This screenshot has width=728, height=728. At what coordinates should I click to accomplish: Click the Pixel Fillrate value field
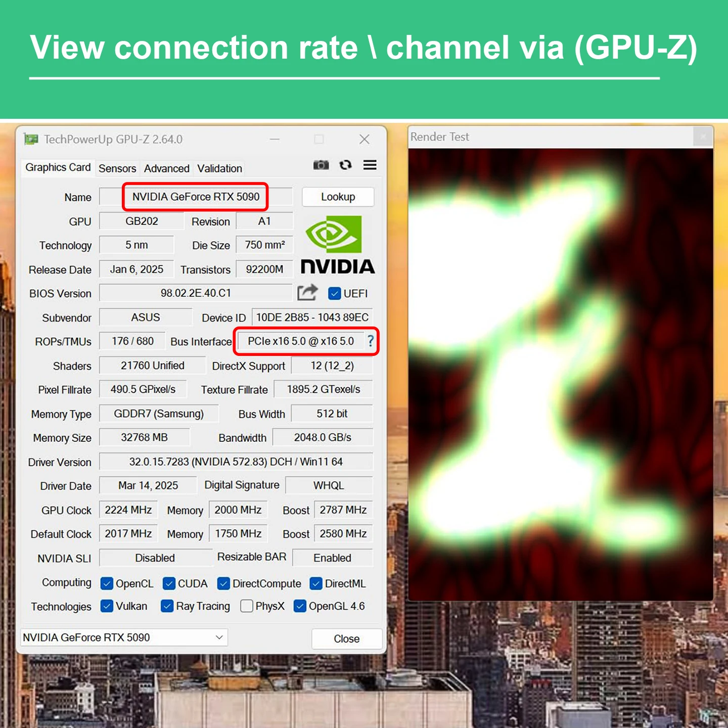[143, 389]
